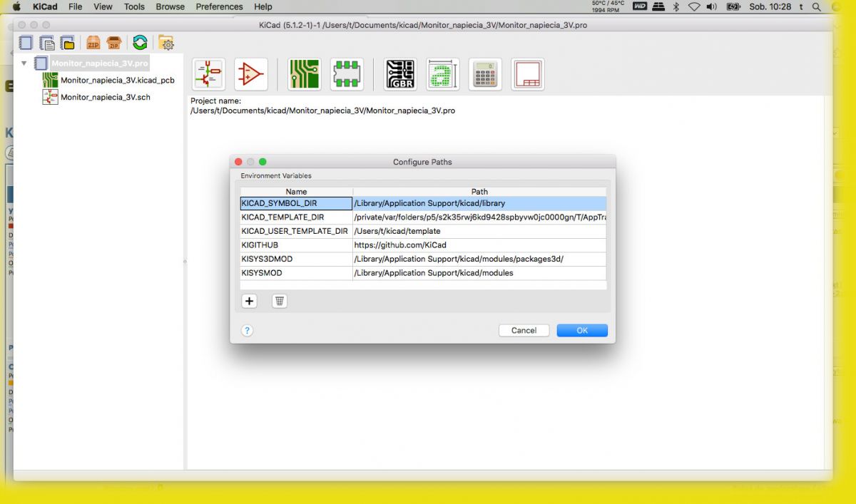Open the Wi-Fi status menu
The image size is (856, 504).
point(694,6)
